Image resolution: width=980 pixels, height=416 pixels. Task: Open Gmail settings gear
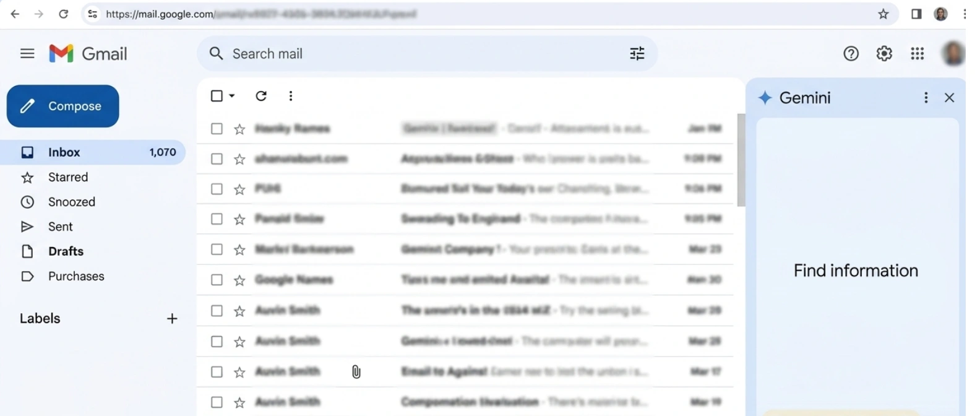pos(884,54)
